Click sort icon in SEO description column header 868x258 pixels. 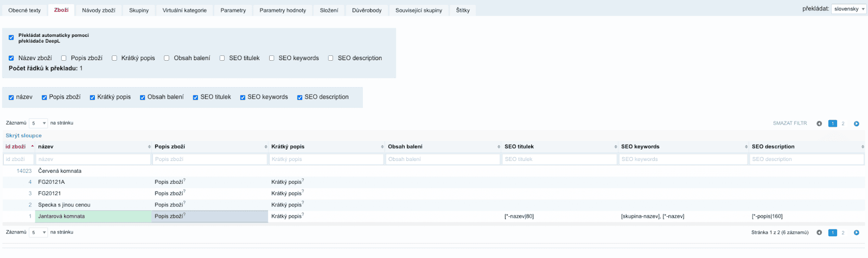pyautogui.click(x=863, y=147)
